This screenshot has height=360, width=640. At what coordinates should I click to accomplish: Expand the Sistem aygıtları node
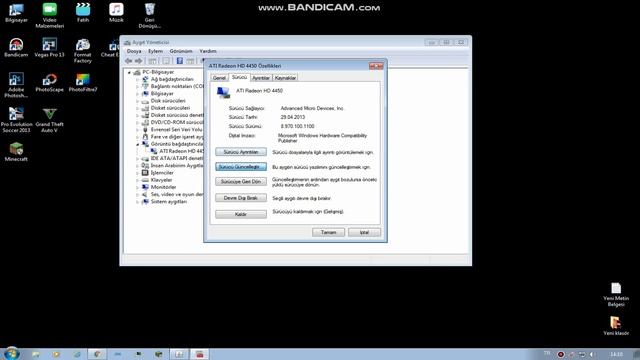(138, 202)
